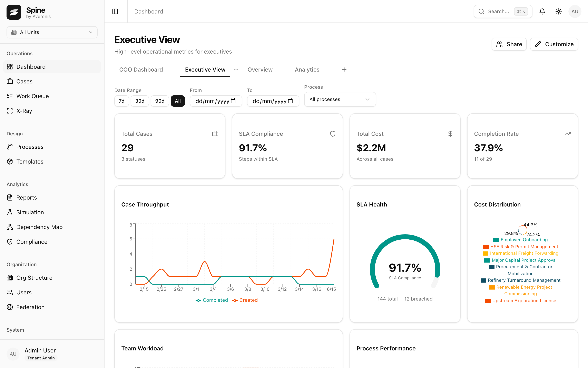Select the All date range
The height and width of the screenshot is (368, 588).
click(178, 101)
